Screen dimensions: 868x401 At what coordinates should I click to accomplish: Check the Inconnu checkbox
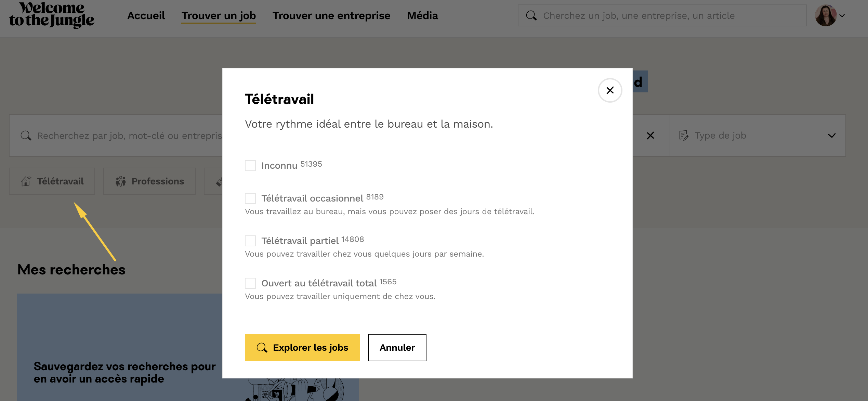(250, 166)
